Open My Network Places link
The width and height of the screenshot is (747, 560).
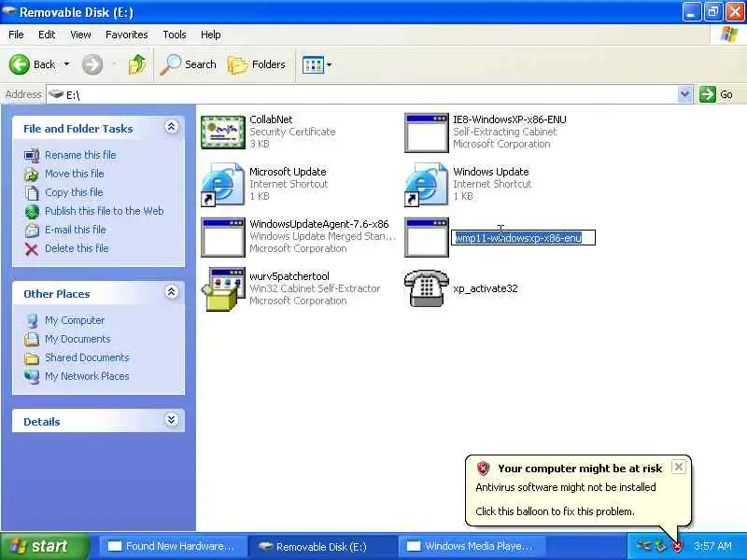(87, 376)
